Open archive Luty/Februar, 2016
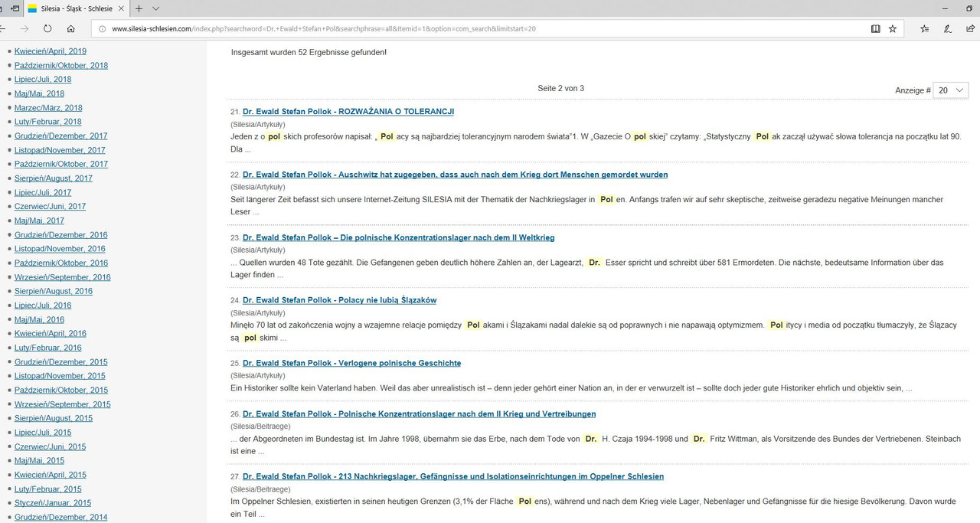The width and height of the screenshot is (980, 523). (x=47, y=348)
